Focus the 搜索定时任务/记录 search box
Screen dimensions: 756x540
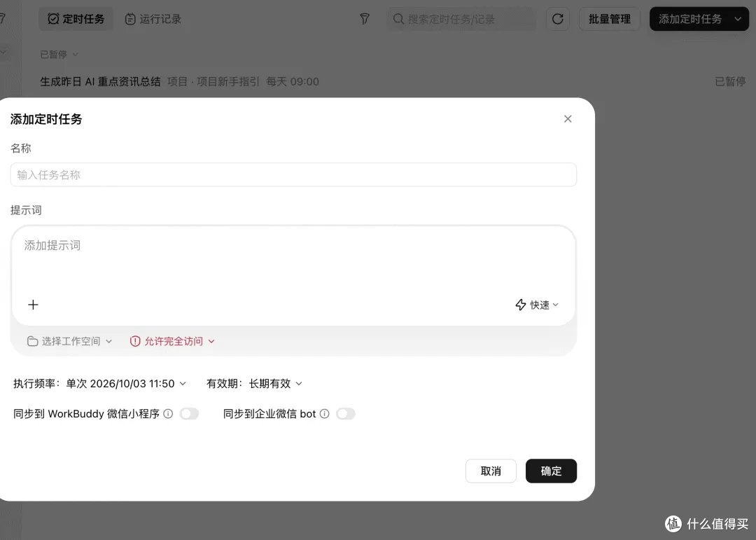tap(461, 20)
